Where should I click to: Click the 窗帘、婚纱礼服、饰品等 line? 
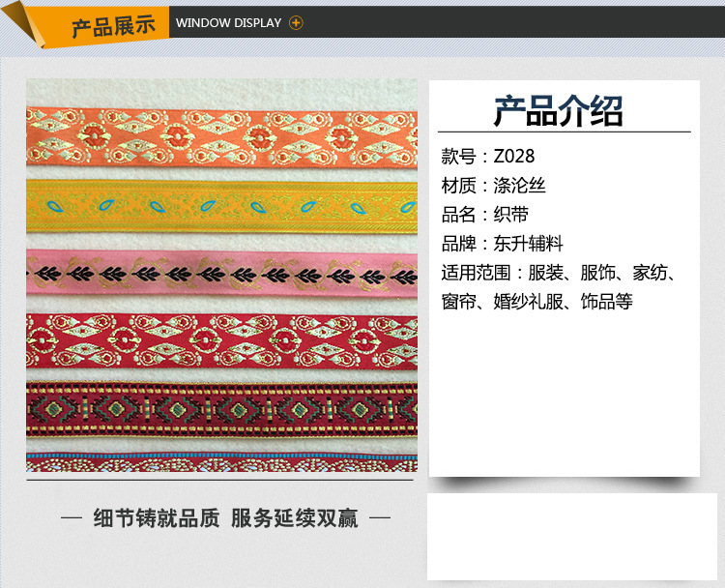click(536, 302)
